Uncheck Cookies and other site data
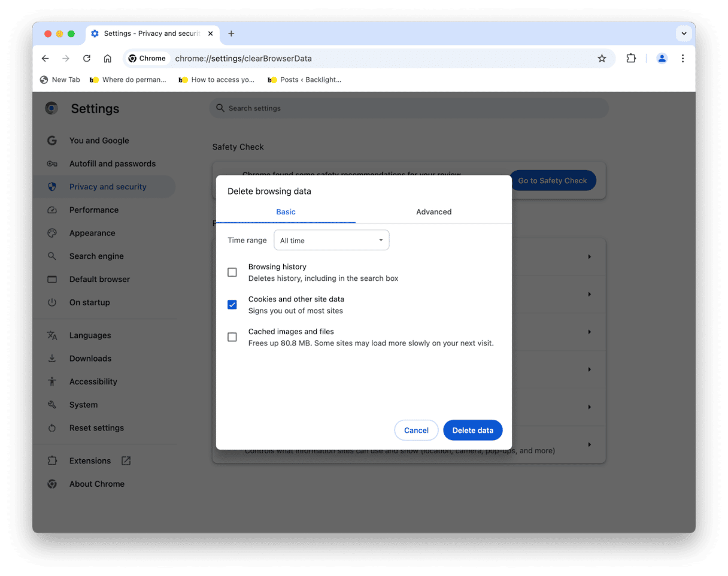 [x=232, y=305]
